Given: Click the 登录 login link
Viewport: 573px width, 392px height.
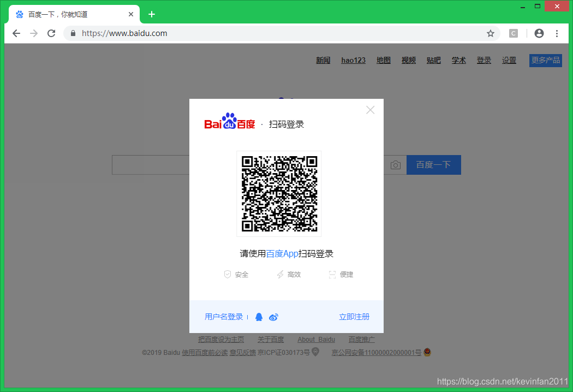Looking at the screenshot, I should tap(484, 61).
